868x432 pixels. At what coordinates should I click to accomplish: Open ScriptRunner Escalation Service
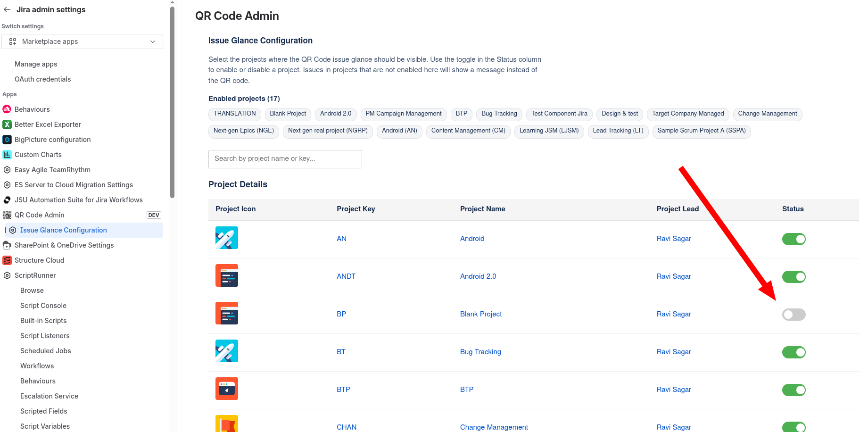pos(49,396)
